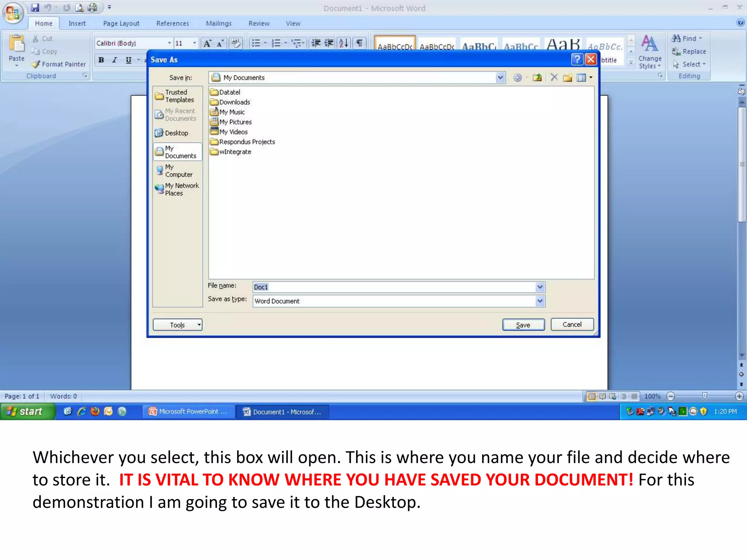
Task: Open the Select dropdown in Editing group
Action: pyautogui.click(x=689, y=64)
